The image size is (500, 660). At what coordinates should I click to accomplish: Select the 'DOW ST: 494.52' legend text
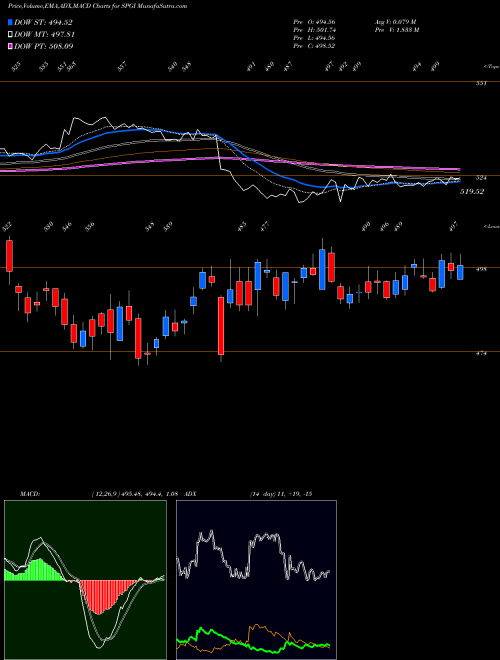coord(43,23)
